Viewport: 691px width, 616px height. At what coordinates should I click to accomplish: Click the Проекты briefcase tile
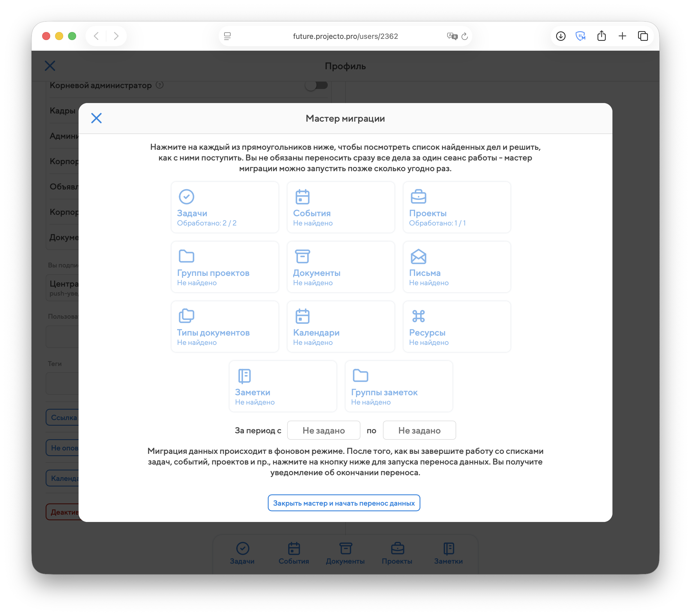(456, 207)
